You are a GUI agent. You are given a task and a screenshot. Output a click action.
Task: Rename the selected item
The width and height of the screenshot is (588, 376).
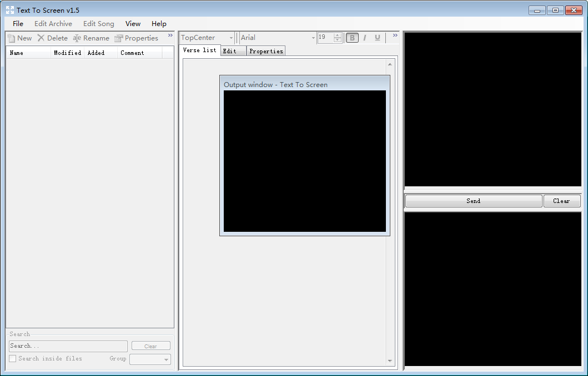[x=91, y=38]
